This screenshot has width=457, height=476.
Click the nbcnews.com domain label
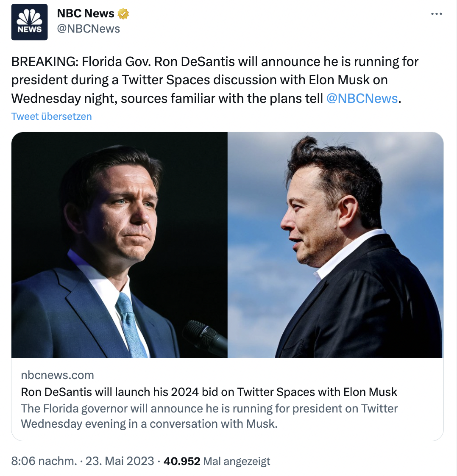[57, 375]
